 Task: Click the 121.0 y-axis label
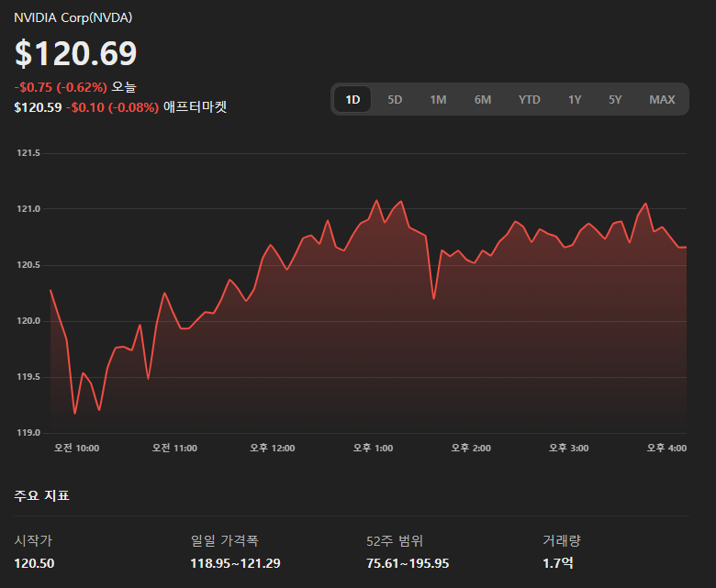[28, 209]
